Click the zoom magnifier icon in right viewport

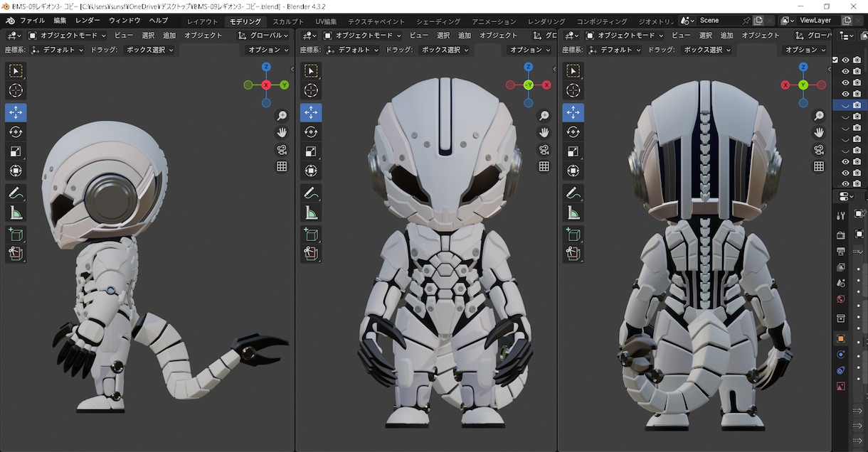819,116
